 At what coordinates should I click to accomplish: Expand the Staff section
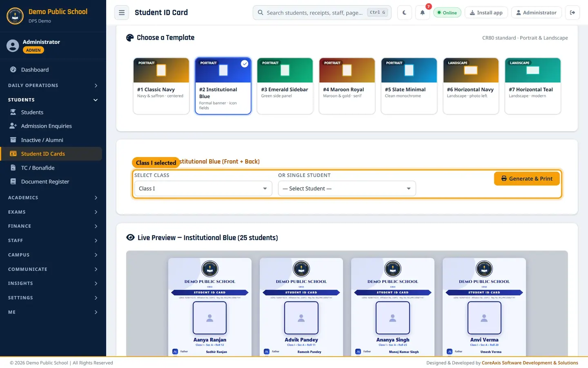point(53,240)
